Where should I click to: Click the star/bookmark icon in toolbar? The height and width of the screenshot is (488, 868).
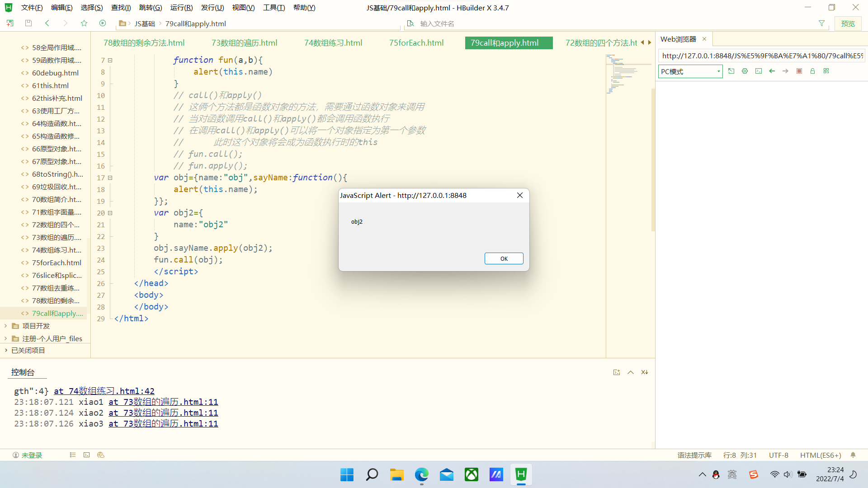click(84, 23)
